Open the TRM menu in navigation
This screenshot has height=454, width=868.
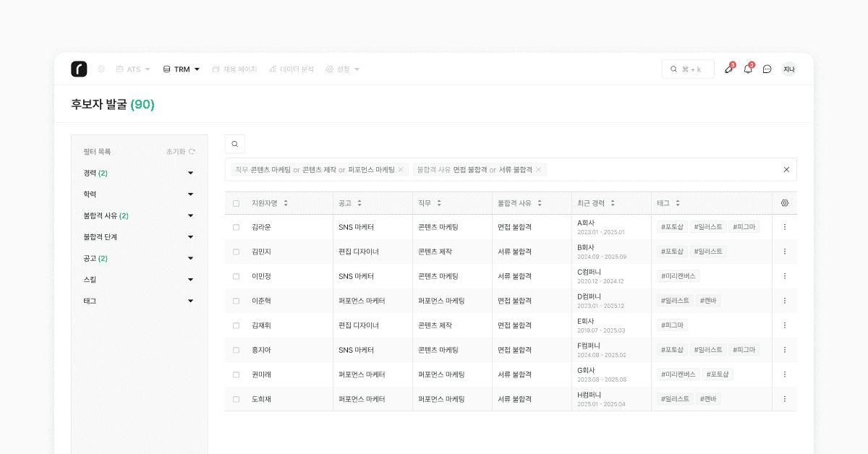182,69
